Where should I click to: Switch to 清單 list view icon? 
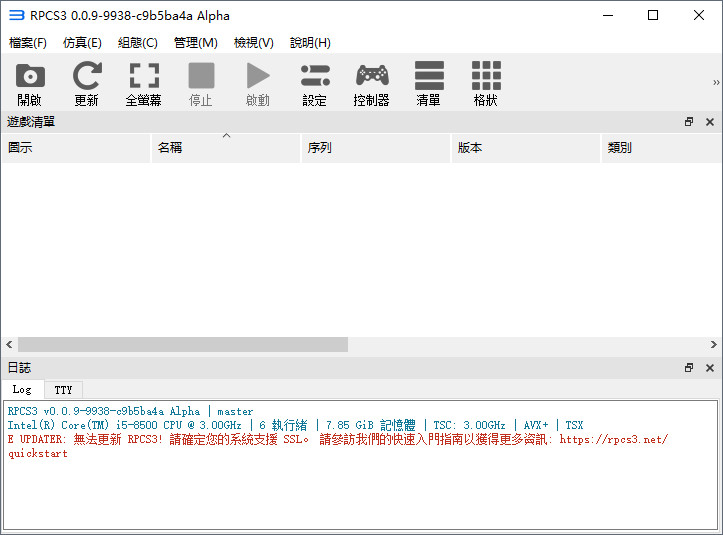429,83
